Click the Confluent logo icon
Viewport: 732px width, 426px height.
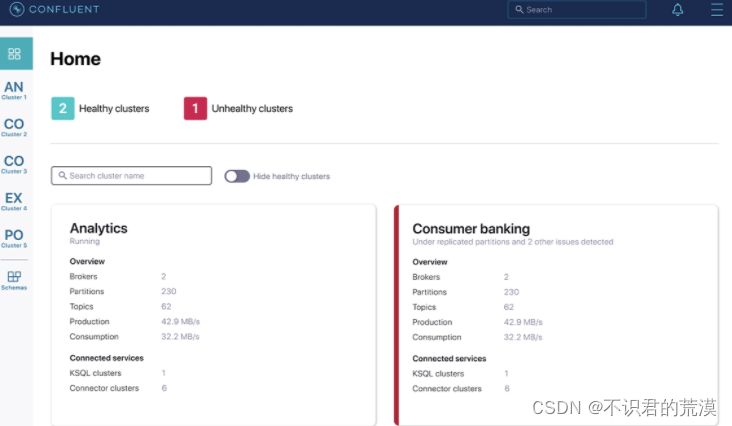(x=16, y=9)
